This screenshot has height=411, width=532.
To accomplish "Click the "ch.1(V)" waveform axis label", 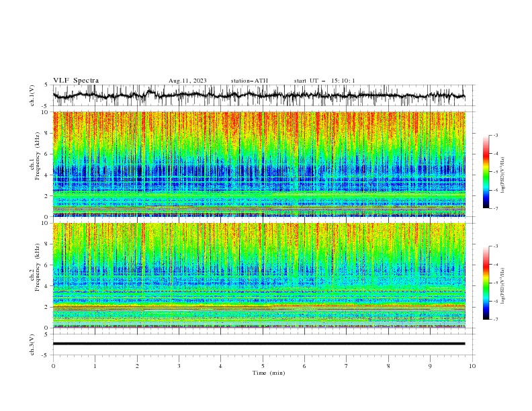I will point(32,95).
